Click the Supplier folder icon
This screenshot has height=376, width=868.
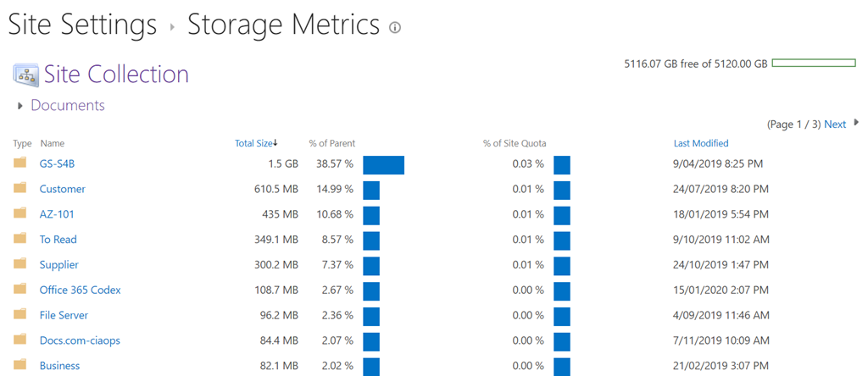point(20,265)
